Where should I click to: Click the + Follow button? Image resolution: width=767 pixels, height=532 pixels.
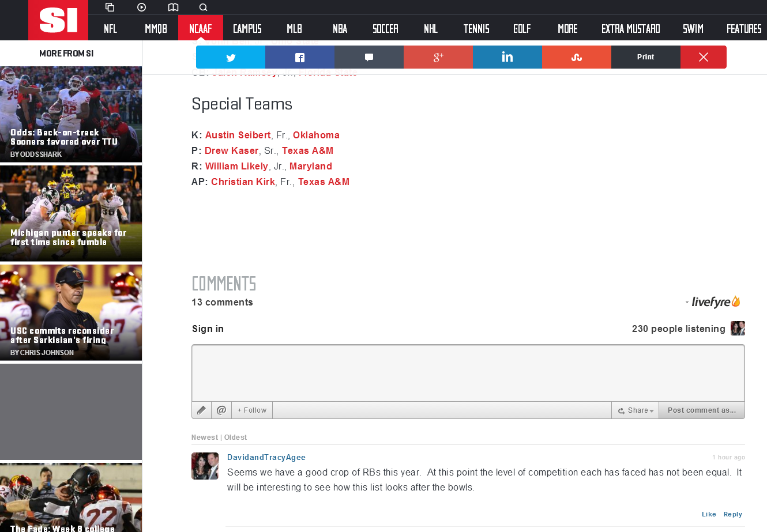[252, 410]
